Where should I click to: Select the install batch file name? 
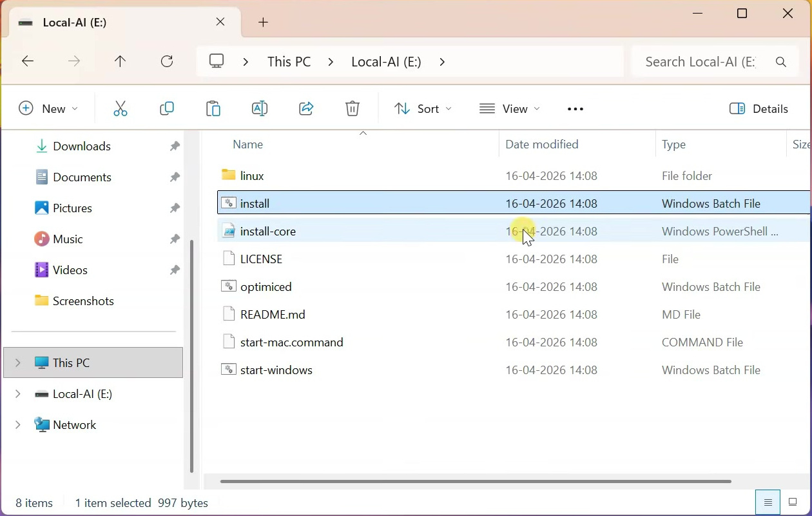pyautogui.click(x=255, y=203)
